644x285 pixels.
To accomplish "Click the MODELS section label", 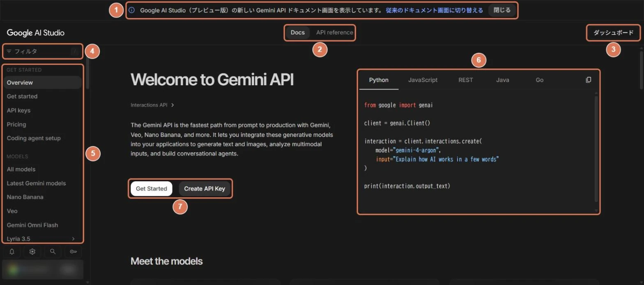I will (17, 157).
